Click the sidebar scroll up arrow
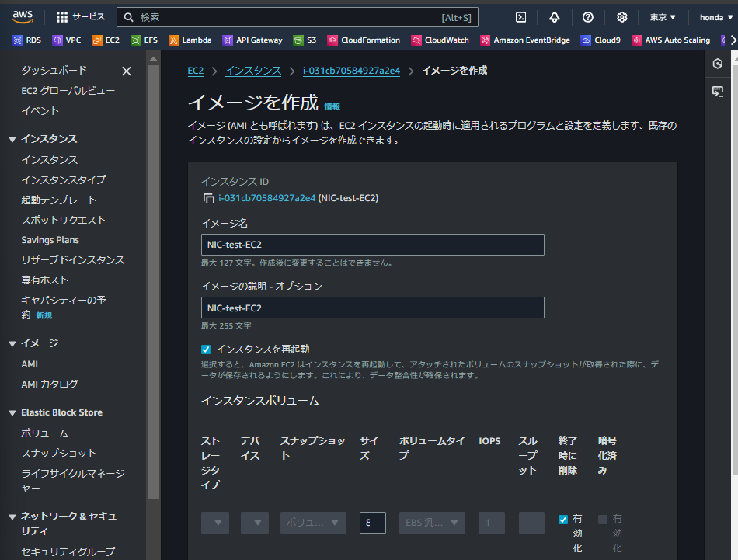 tap(154, 59)
